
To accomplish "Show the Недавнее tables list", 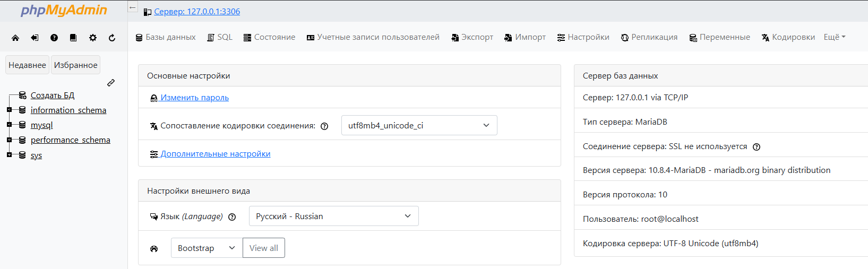I will pyautogui.click(x=27, y=65).
